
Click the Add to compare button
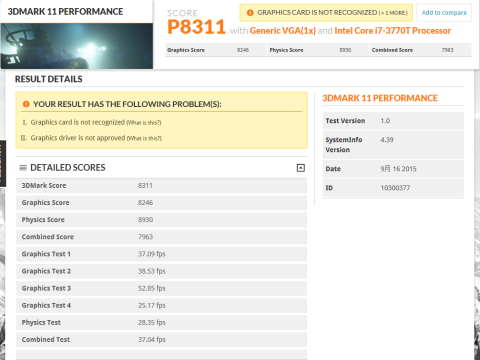pos(444,13)
